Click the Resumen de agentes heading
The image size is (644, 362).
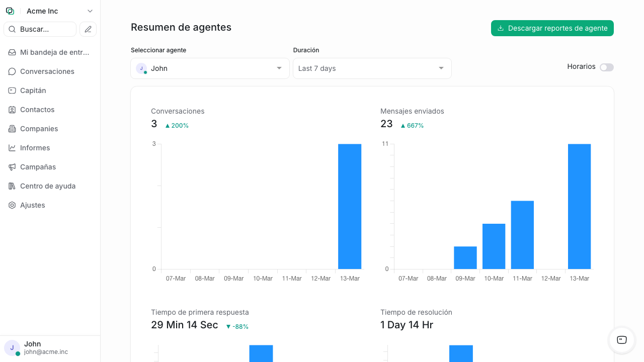(x=181, y=28)
